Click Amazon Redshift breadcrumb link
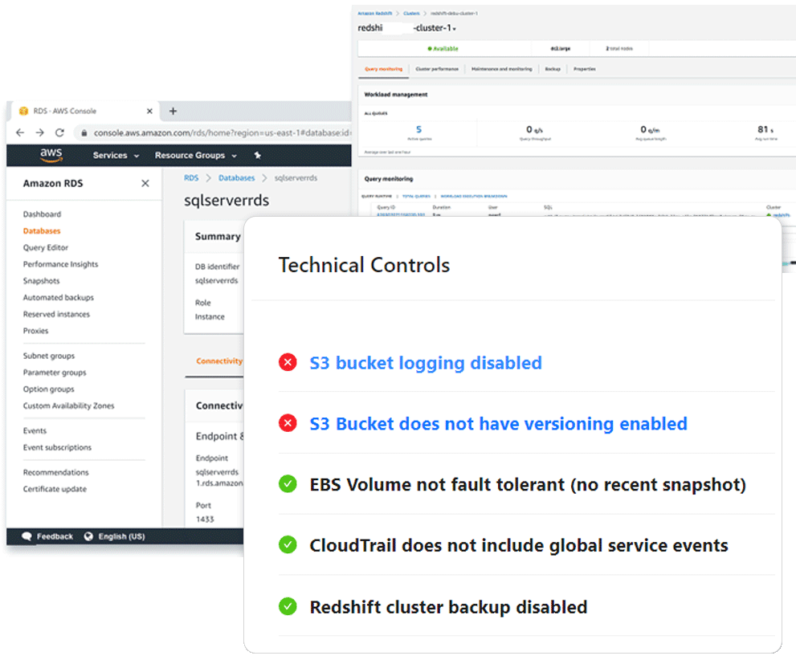Image resolution: width=796 pixels, height=672 pixels. click(374, 13)
